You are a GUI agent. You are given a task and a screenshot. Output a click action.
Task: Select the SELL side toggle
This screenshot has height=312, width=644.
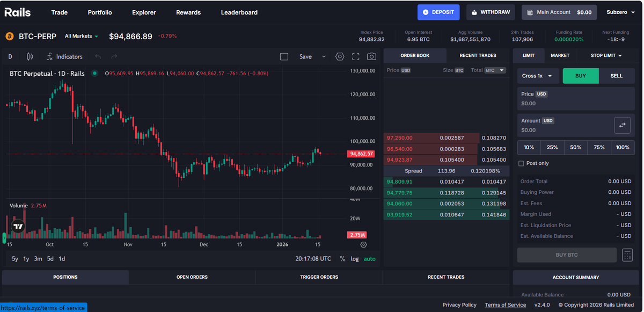[x=617, y=76]
